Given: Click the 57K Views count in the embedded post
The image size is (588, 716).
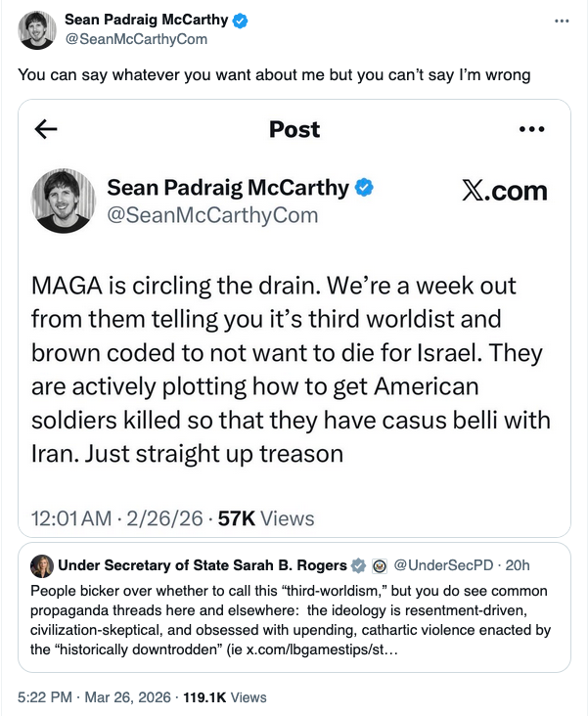Looking at the screenshot, I should click(265, 517).
